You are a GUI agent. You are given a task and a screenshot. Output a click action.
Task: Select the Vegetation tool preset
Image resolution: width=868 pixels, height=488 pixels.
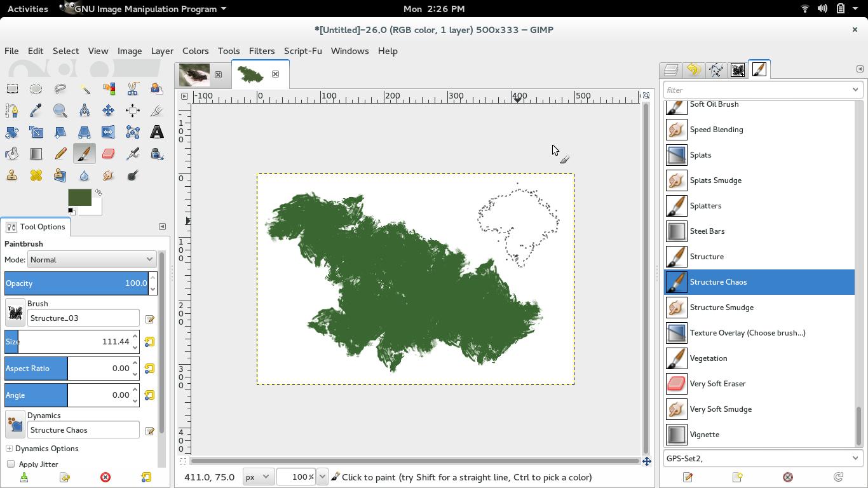click(708, 358)
